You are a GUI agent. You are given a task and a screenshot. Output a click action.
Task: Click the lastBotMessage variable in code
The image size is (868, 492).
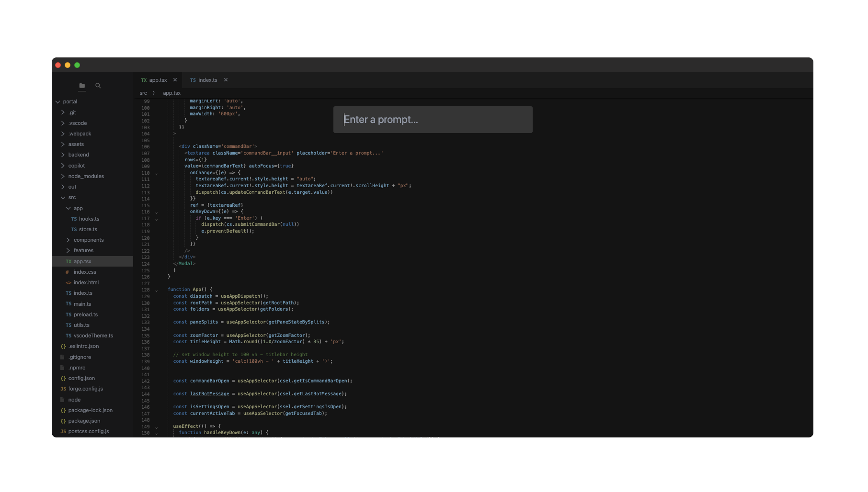point(210,394)
